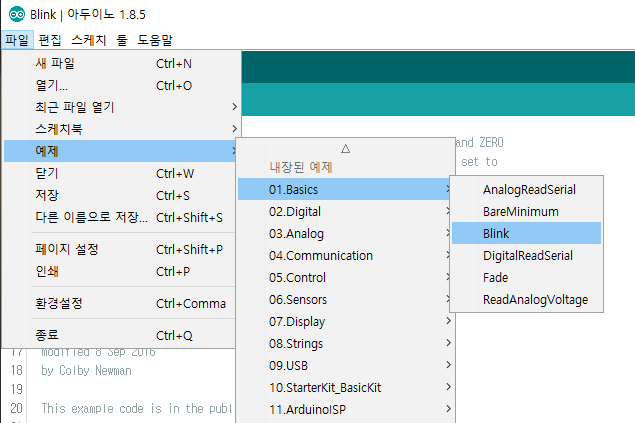
Task: Open the Fade example
Action: tap(526, 277)
